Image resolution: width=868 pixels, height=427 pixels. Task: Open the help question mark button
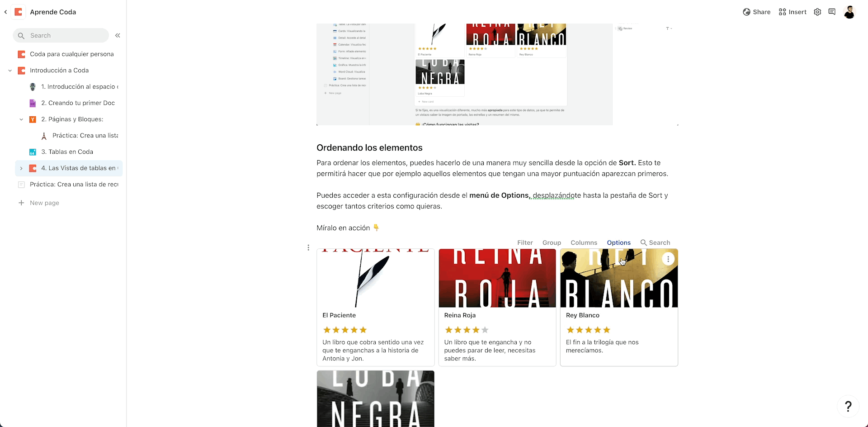coord(848,407)
